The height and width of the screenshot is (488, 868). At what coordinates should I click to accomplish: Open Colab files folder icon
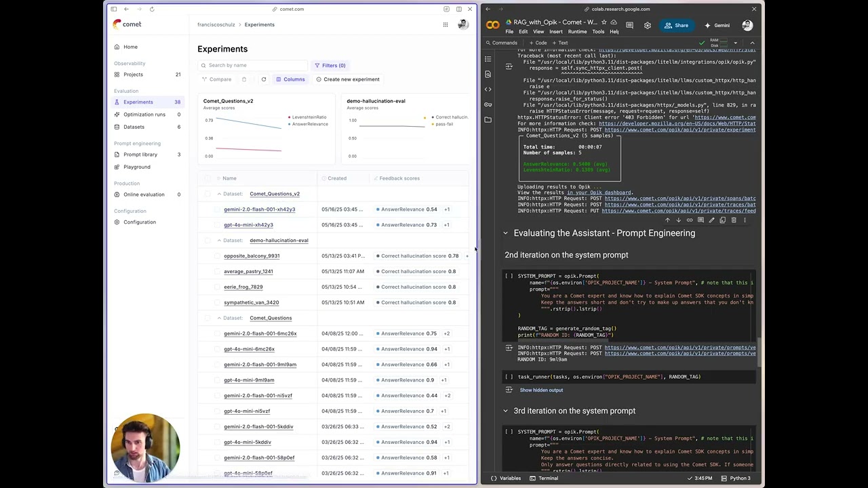488,119
